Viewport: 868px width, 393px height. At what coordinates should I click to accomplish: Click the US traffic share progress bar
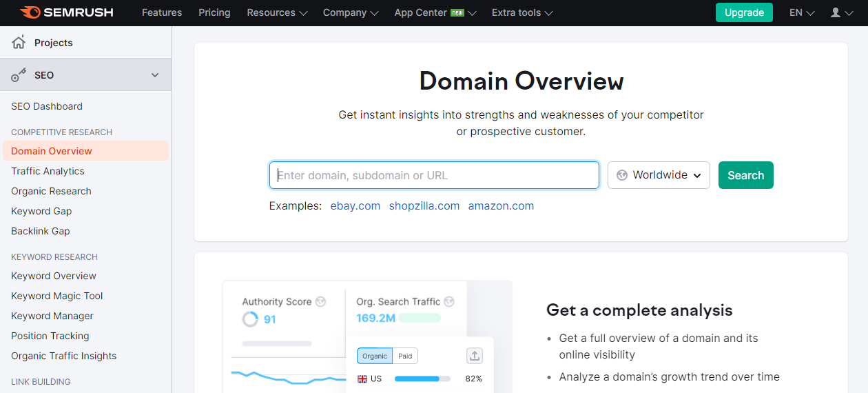pyautogui.click(x=422, y=379)
